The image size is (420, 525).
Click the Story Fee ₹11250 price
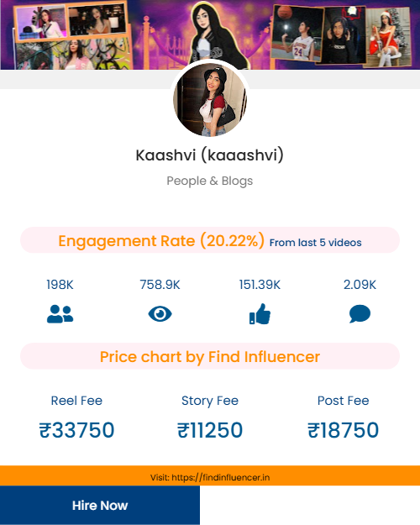click(210, 430)
